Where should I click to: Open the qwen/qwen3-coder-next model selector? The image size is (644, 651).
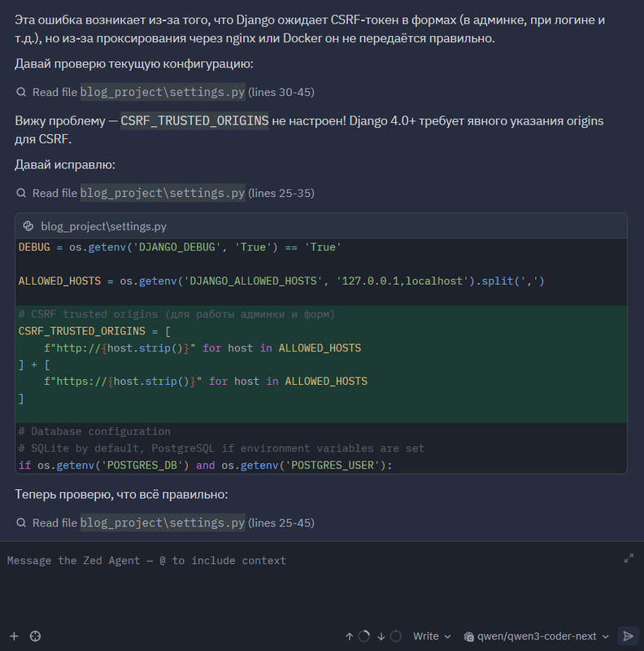(x=537, y=636)
